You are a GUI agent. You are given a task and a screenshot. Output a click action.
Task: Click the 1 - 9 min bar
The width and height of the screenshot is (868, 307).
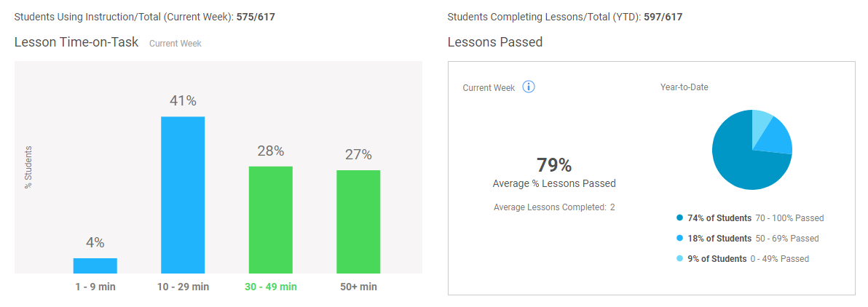pos(95,266)
